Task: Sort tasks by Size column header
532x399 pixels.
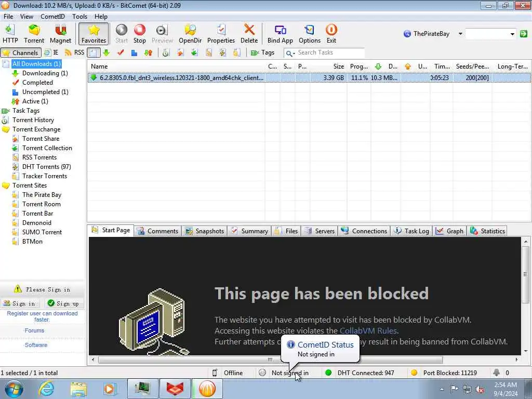Action: [328, 66]
